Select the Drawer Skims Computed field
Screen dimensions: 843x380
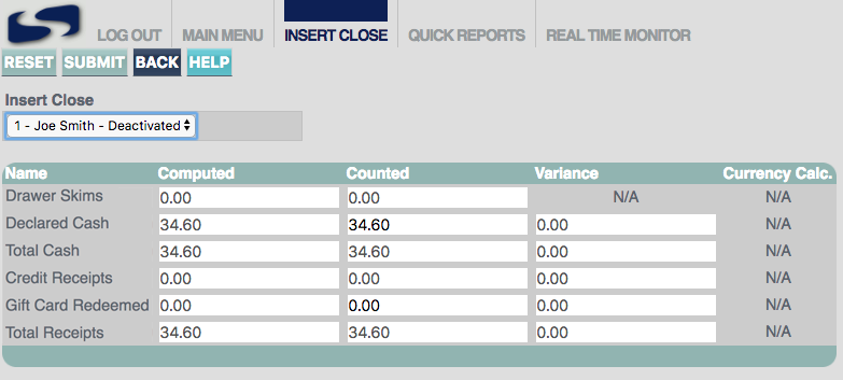pos(249,198)
